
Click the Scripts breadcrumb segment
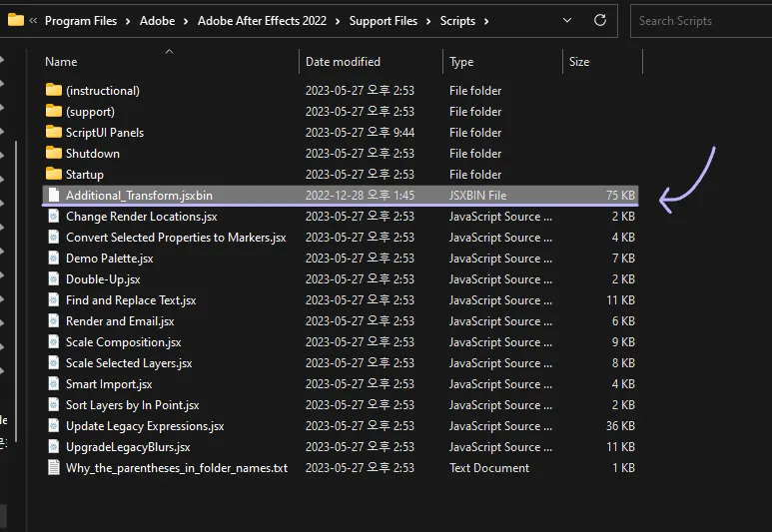click(457, 21)
